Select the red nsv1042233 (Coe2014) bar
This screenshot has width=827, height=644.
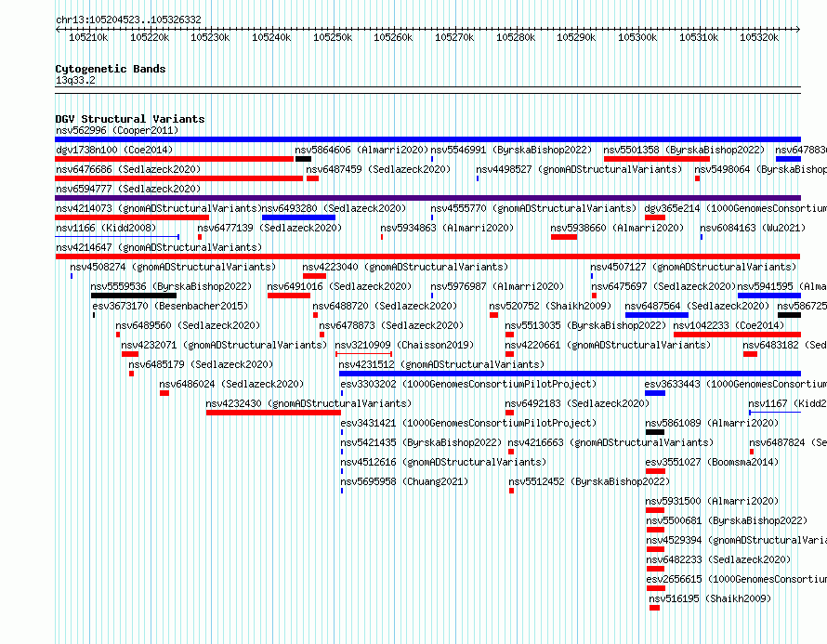(738, 335)
